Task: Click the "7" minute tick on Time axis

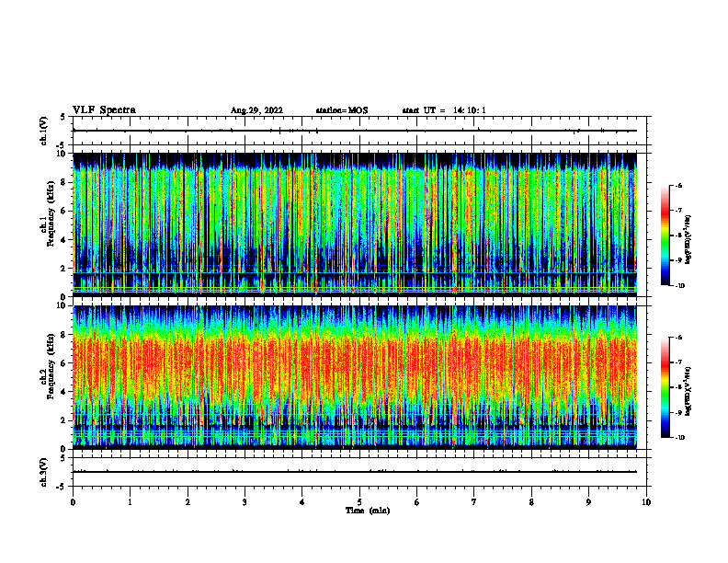Action: 474,502
